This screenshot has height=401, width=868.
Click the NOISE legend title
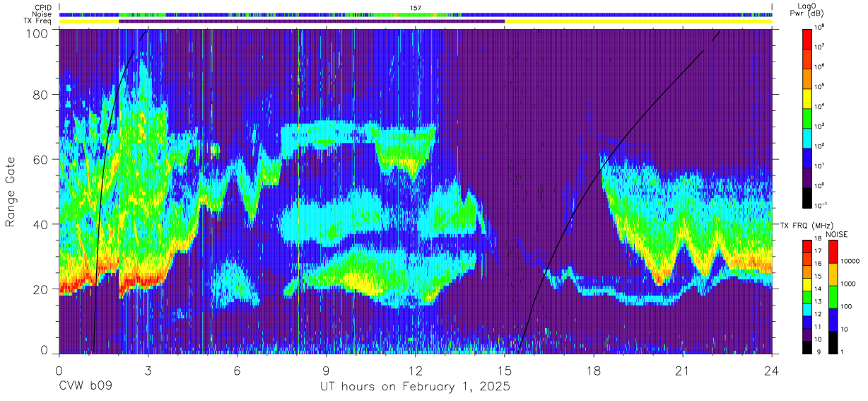[x=838, y=234]
